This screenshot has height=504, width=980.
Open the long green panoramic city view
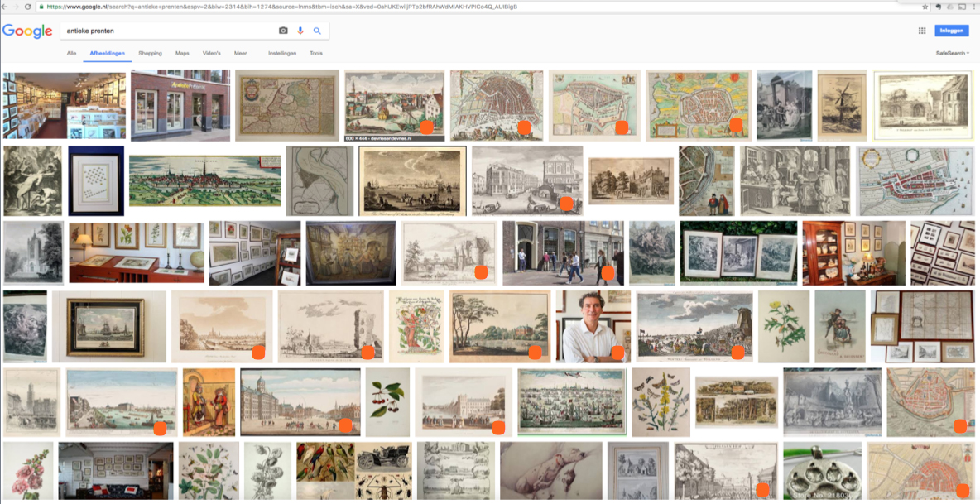(x=204, y=181)
